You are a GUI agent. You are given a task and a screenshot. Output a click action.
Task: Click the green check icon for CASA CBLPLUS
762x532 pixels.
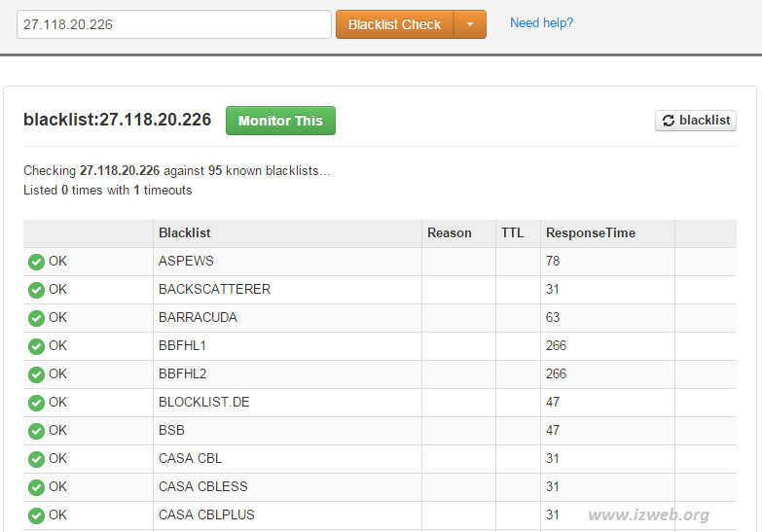pos(36,515)
